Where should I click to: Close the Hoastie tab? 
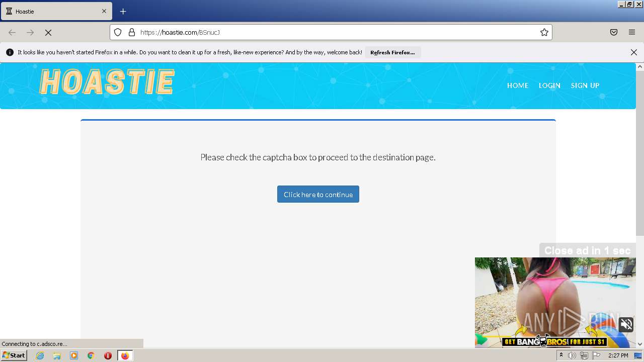pos(104,11)
